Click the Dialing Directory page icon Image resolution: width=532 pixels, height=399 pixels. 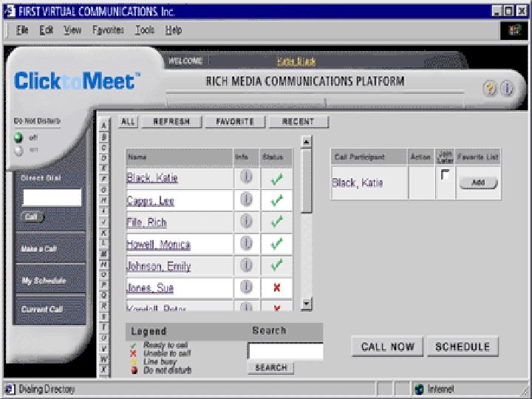10,389
